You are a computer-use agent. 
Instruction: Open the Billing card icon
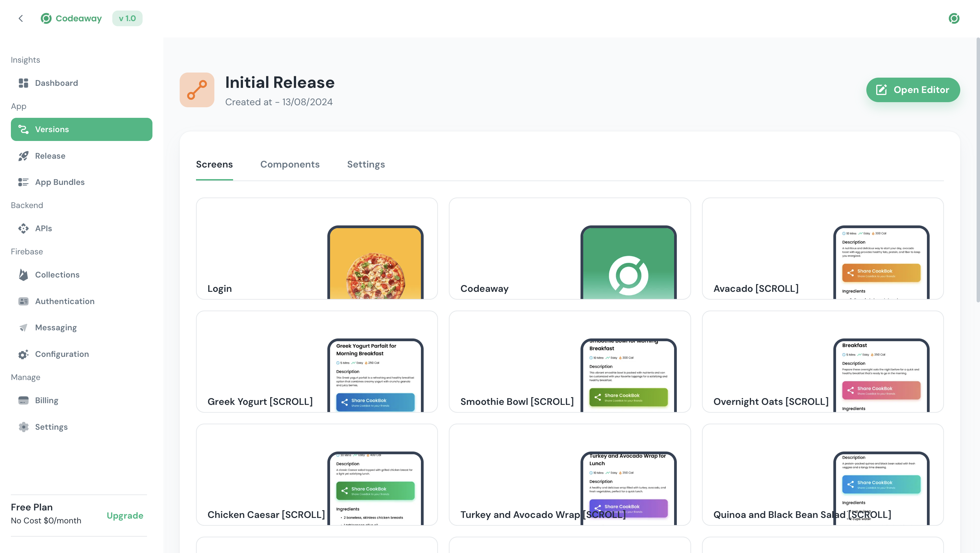(23, 400)
